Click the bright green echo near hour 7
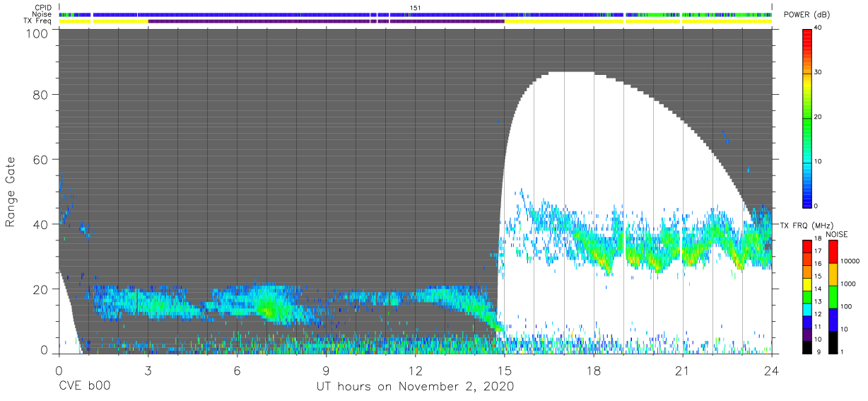Image resolution: width=868 pixels, height=401 pixels. 267,309
